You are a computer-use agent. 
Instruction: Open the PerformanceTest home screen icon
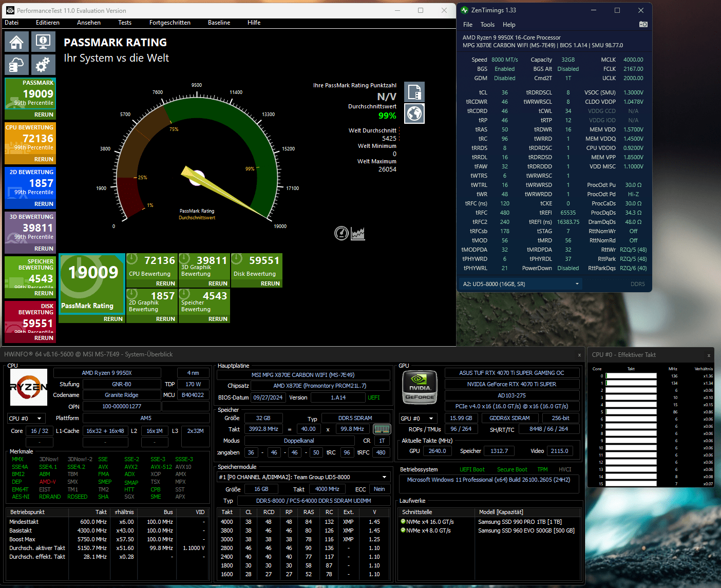(16, 42)
